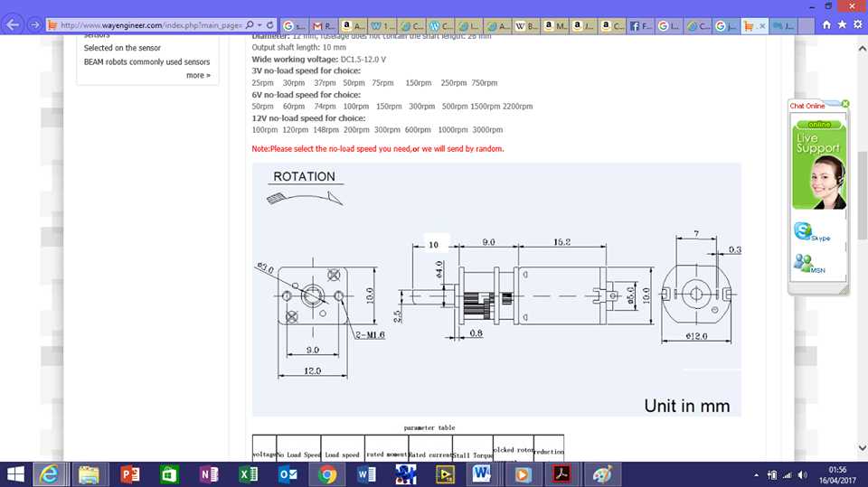Switch to the Gmail tab
Viewport: 868px width, 487px height.
pyautogui.click(x=324, y=25)
